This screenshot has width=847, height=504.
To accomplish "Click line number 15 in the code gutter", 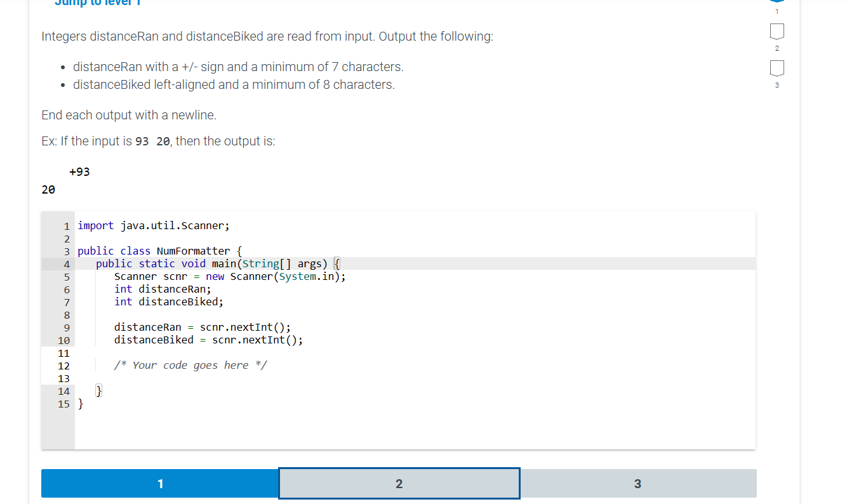I will click(x=63, y=404).
